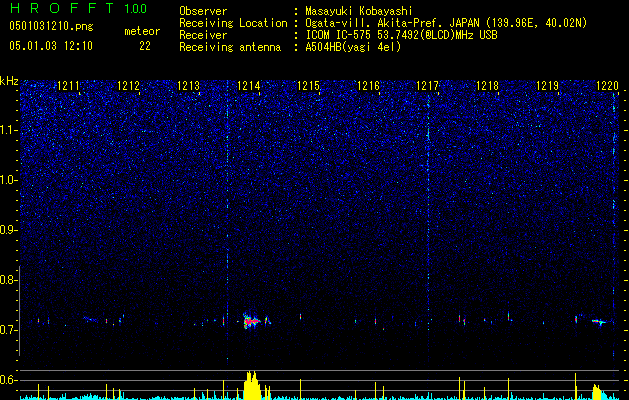Click the Receiving antenna label
The height and width of the screenshot is (400, 629).
pos(230,47)
